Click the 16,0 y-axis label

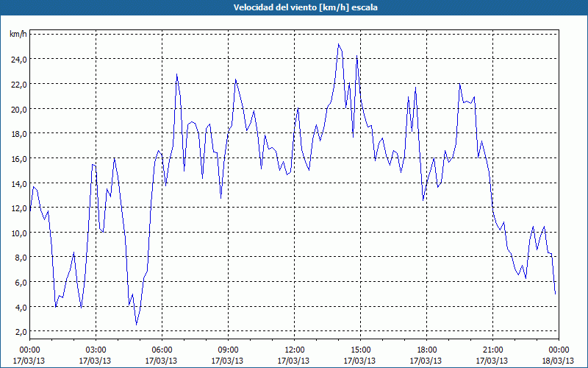pos(20,158)
